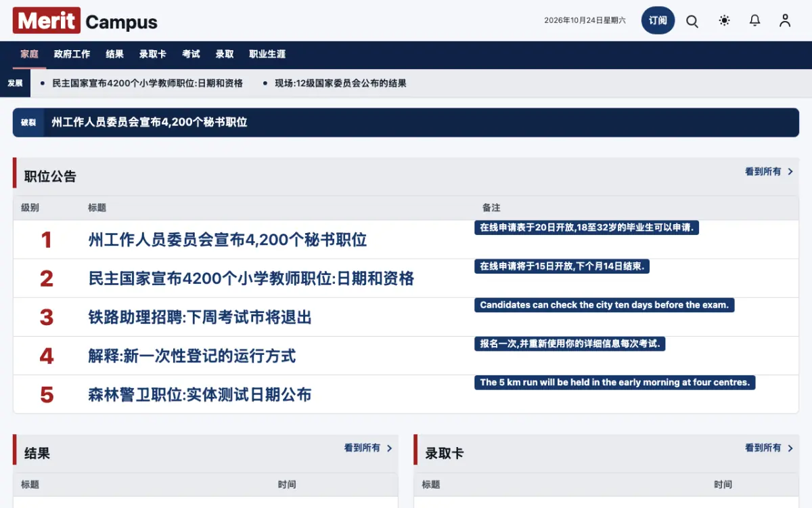Open notifications bell icon
This screenshot has width=812, height=508.
(754, 21)
